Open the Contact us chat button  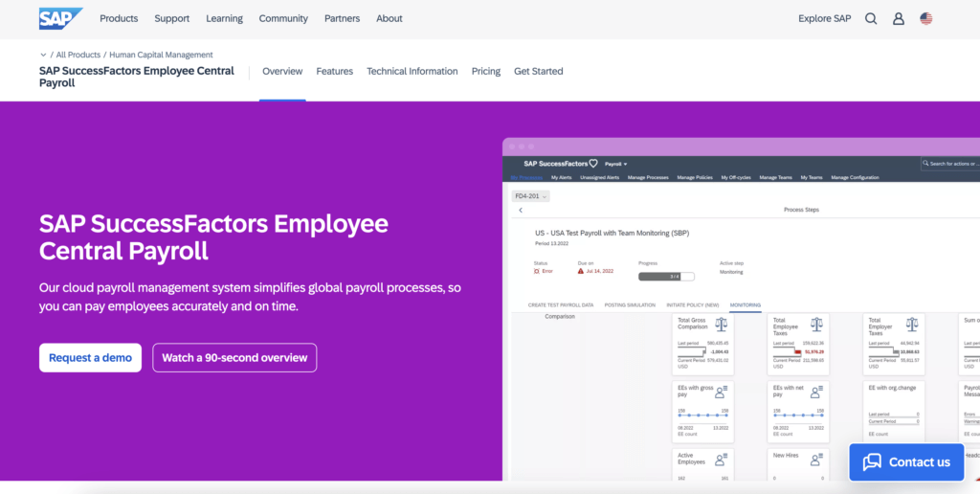click(x=907, y=461)
